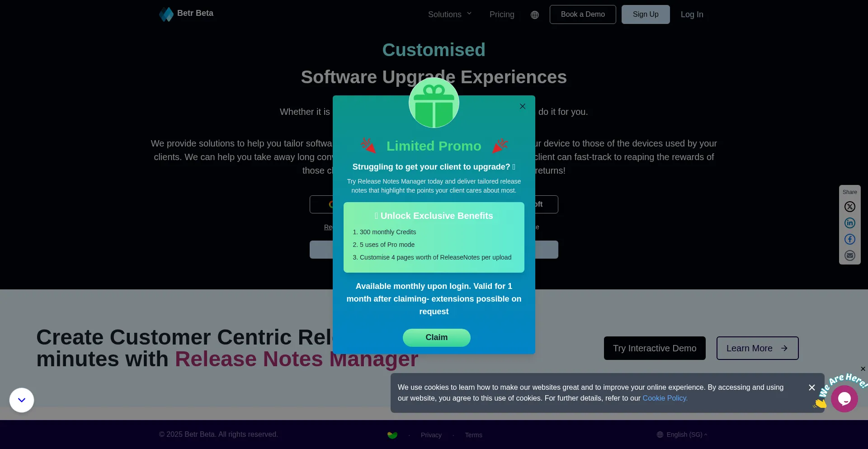This screenshot has width=868, height=449.
Task: Click the Betr Beta logo icon
Action: [166, 14]
